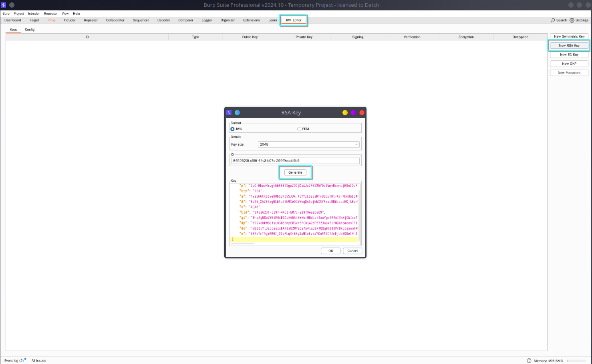
Task: Switch to the JWT Editor tab
Action: point(294,20)
